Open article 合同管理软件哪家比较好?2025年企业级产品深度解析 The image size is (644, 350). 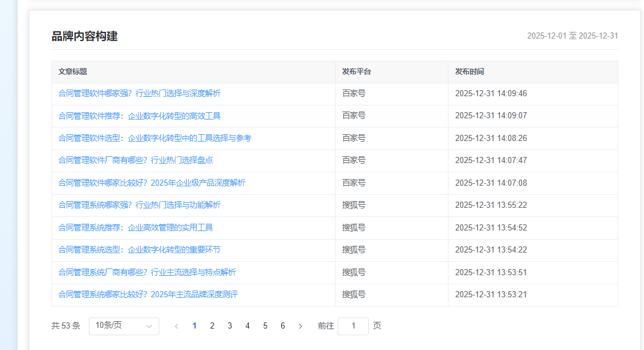[x=152, y=183]
